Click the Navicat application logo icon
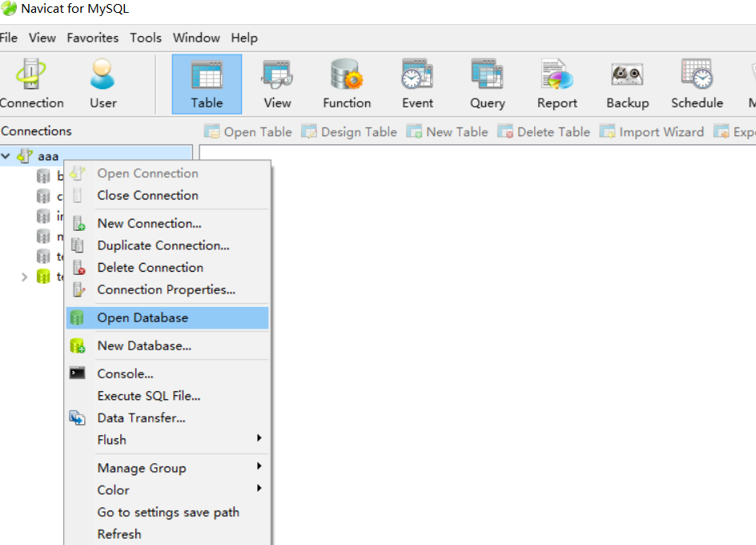 click(x=9, y=8)
